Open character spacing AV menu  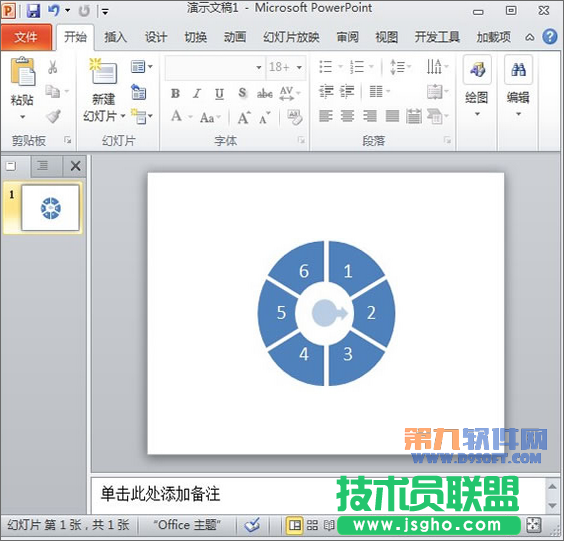click(x=290, y=93)
